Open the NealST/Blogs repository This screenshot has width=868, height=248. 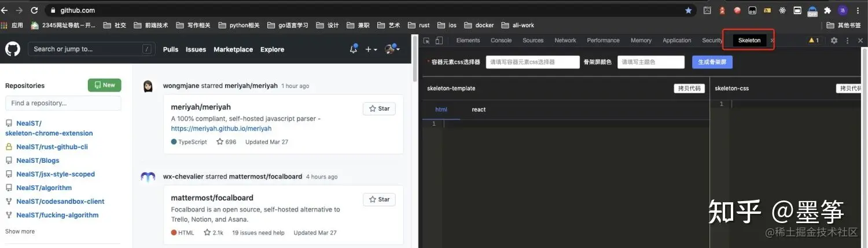[x=38, y=161]
